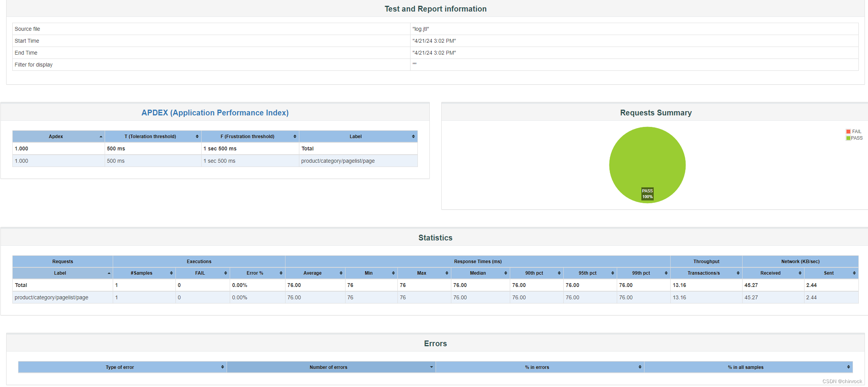Sort APDEX table by Label column

coord(358,137)
